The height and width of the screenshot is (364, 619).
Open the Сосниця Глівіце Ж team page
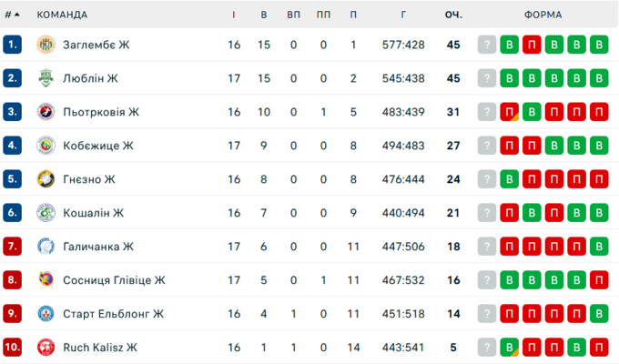click(114, 279)
